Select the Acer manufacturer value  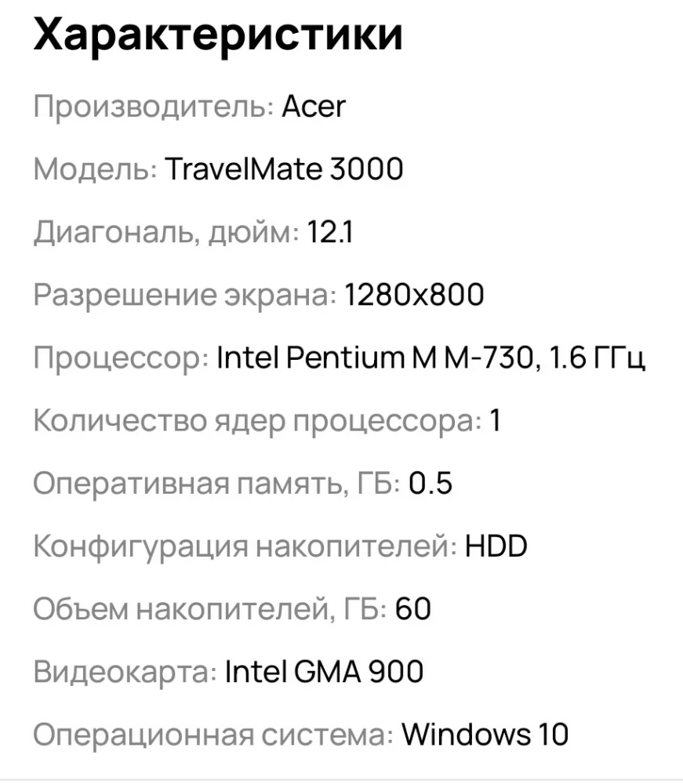click(x=313, y=106)
